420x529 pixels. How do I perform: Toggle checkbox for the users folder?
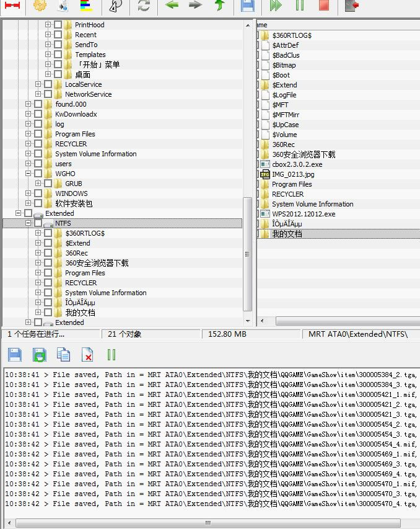coord(38,164)
